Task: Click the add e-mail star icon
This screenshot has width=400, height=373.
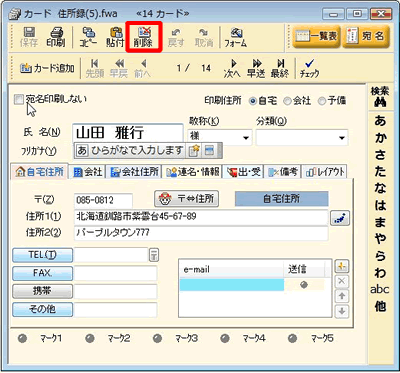Action: tap(342, 266)
